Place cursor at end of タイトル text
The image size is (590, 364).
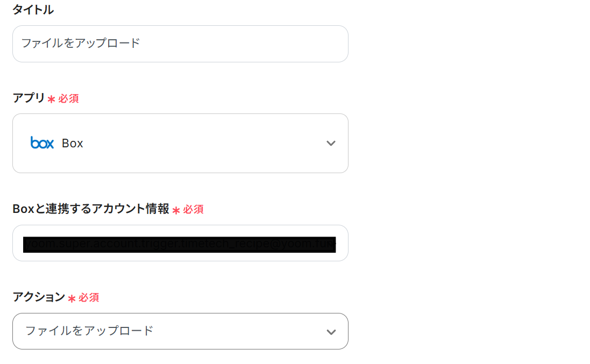141,44
